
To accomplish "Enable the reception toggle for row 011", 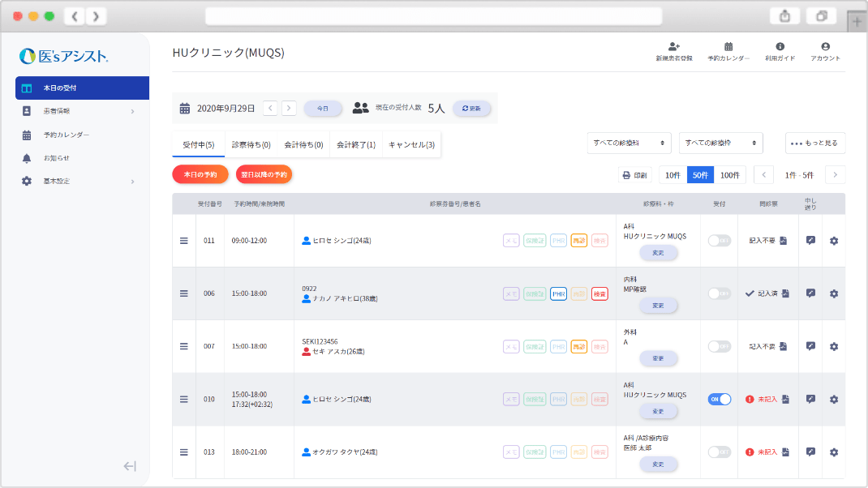I will tap(720, 241).
